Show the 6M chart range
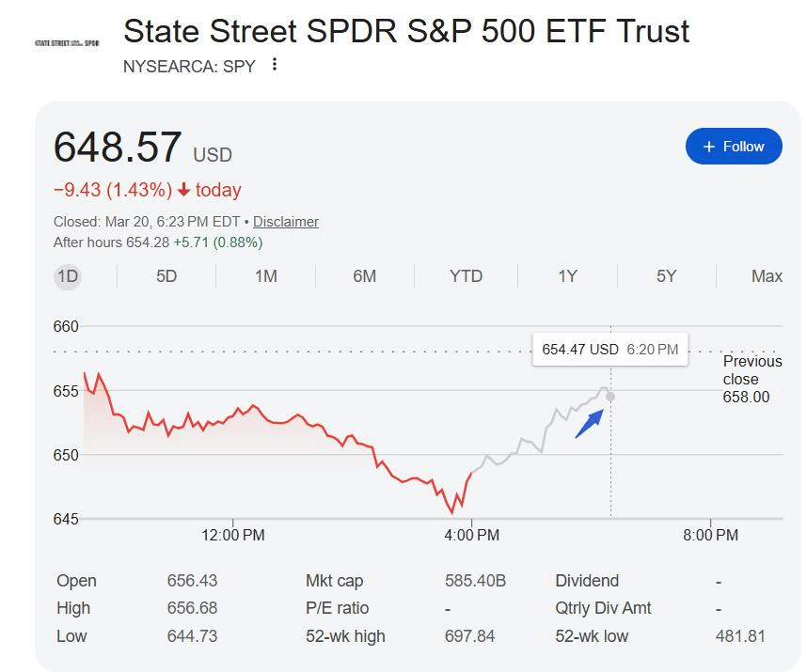 click(x=365, y=276)
